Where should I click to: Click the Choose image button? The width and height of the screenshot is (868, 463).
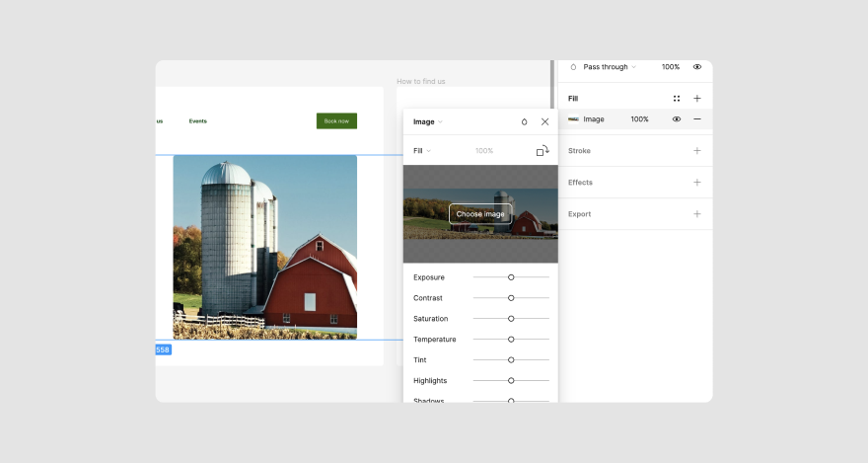[480, 214]
